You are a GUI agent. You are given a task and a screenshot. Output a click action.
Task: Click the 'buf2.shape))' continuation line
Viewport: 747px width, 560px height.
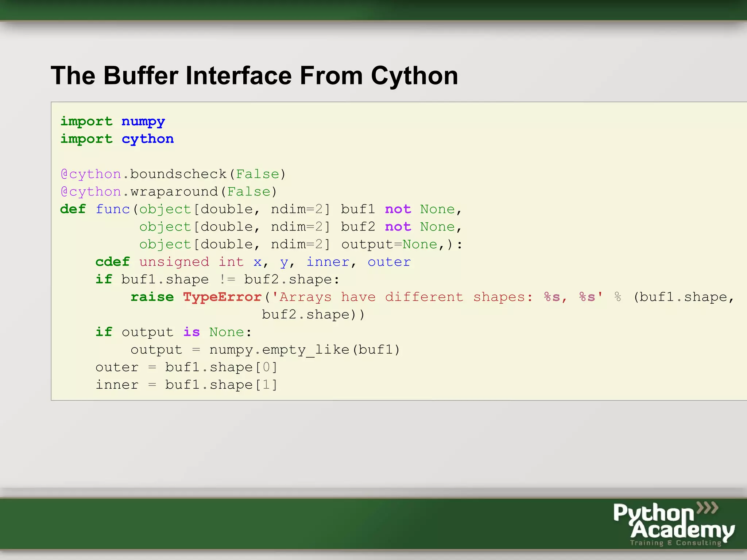point(313,314)
